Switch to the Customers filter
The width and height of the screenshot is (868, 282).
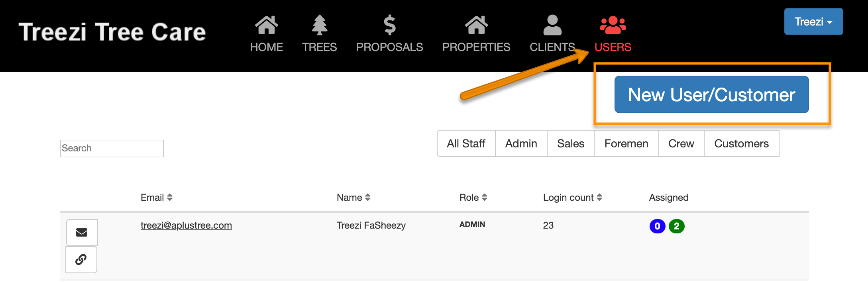tap(741, 143)
